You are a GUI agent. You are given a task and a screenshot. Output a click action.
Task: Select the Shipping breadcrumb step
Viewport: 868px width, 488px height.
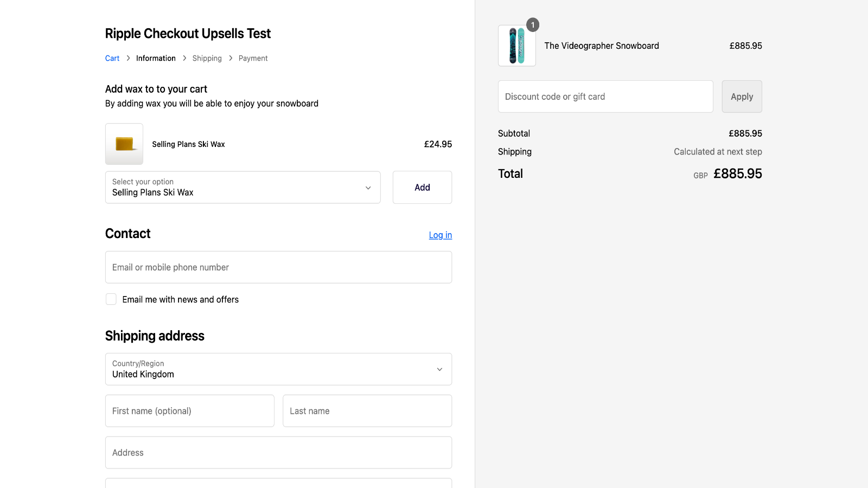click(x=207, y=59)
